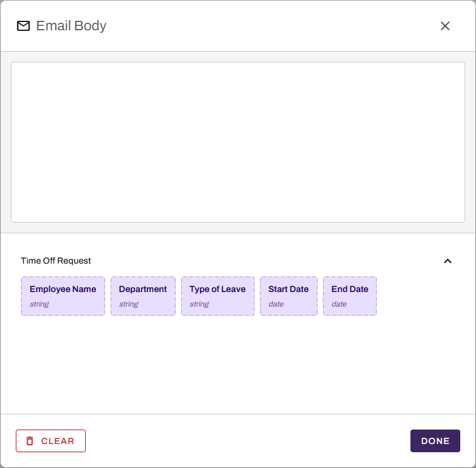Click the DONE button
The height and width of the screenshot is (468, 476).
tap(435, 441)
